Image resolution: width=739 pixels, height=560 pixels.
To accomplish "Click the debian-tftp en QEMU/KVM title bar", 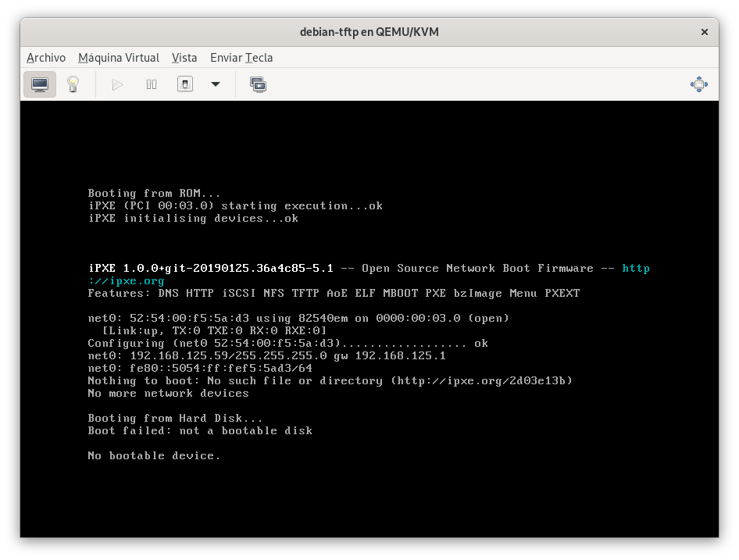I will pyautogui.click(x=369, y=32).
